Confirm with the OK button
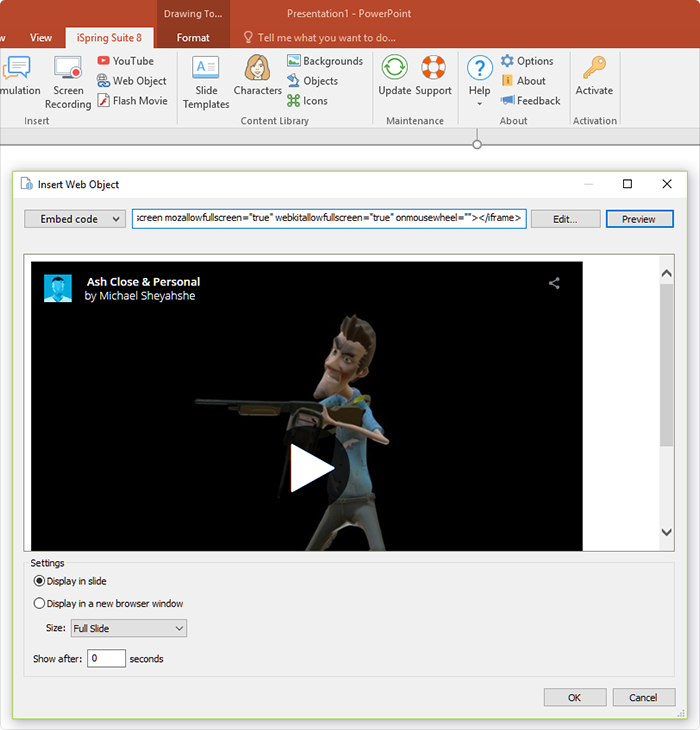Screen dimensions: 700x730 (x=575, y=697)
